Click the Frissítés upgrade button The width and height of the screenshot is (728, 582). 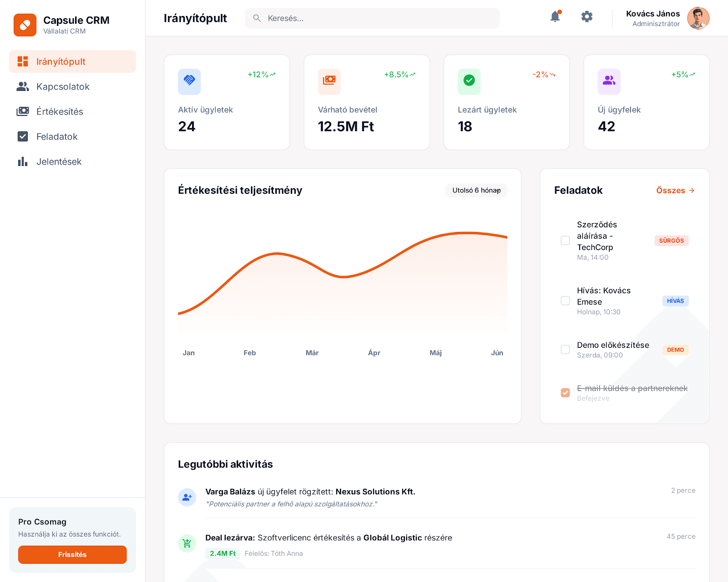(72, 554)
